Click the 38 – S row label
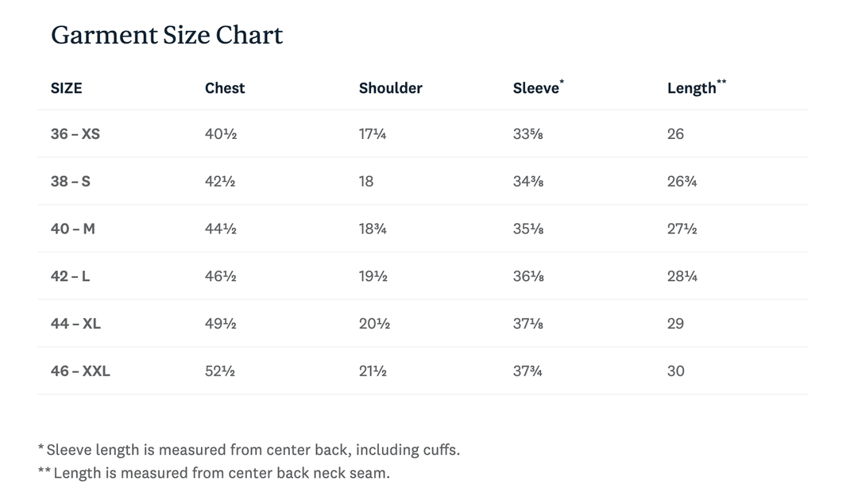The width and height of the screenshot is (858, 504). tap(71, 181)
